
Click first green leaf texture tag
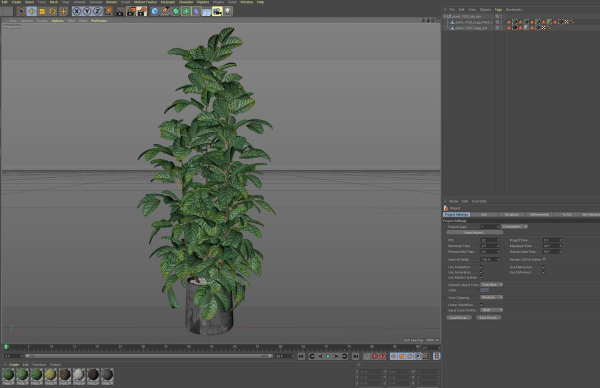[x=515, y=22]
